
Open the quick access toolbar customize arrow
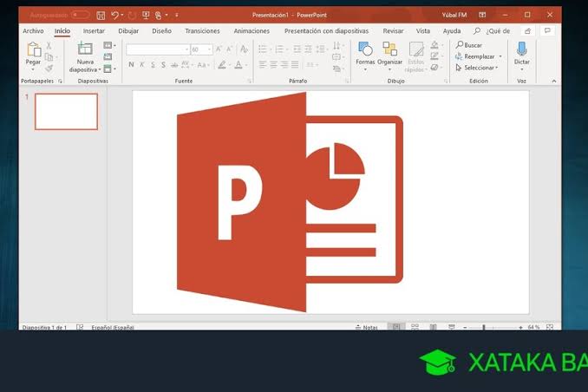[x=177, y=15]
